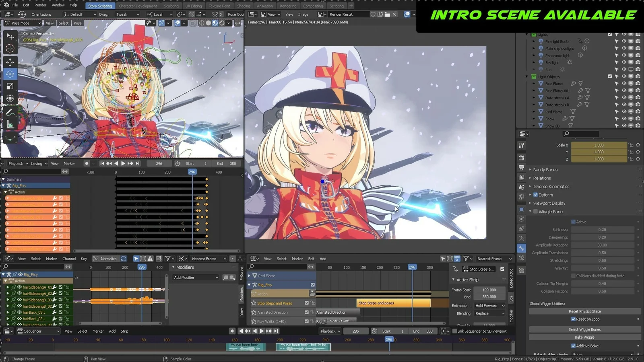The height and width of the screenshot is (362, 644).
Task: Switch to the Animation workspace tab
Action: tap(265, 6)
